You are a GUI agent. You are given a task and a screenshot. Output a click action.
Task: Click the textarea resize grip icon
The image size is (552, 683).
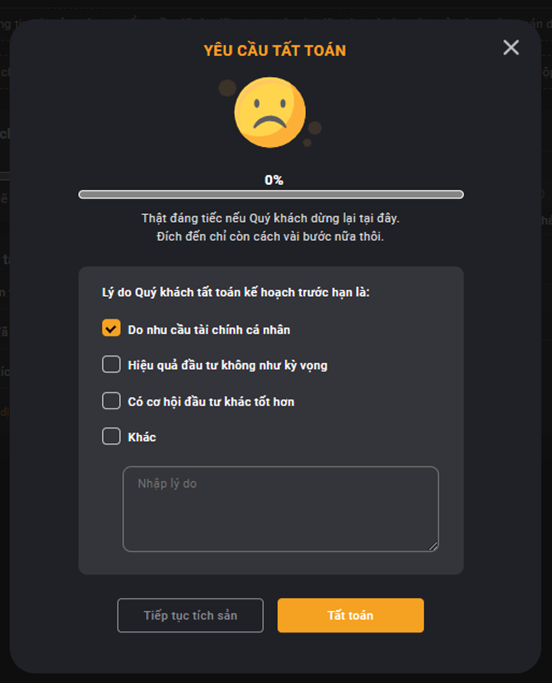(433, 546)
